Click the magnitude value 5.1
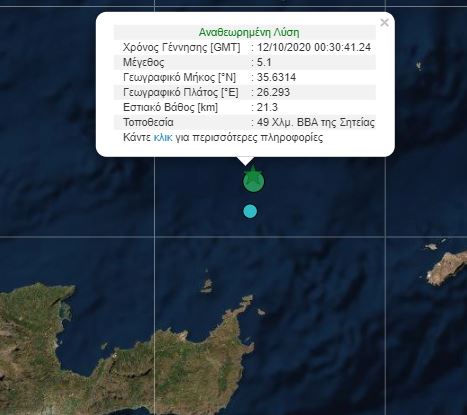This screenshot has width=467, height=415. pos(264,62)
